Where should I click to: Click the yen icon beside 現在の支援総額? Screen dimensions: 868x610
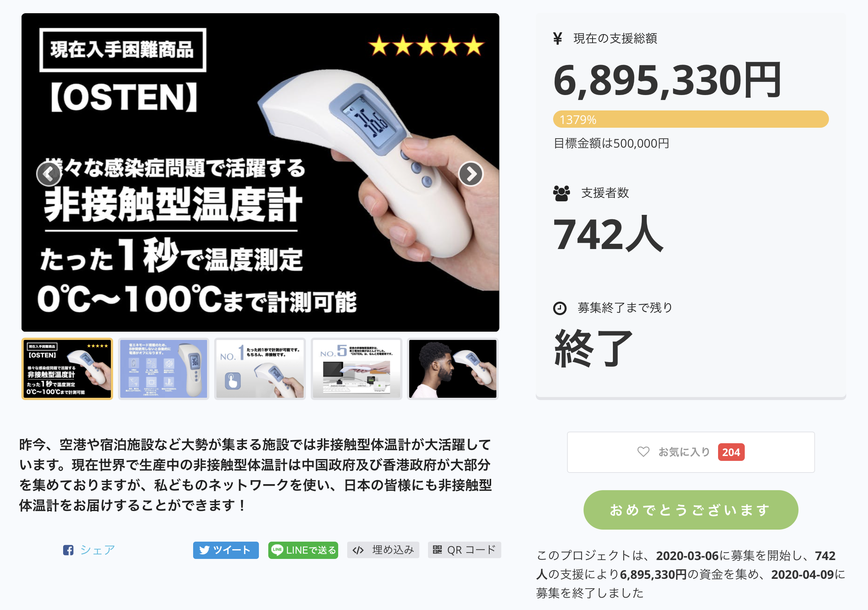(558, 38)
